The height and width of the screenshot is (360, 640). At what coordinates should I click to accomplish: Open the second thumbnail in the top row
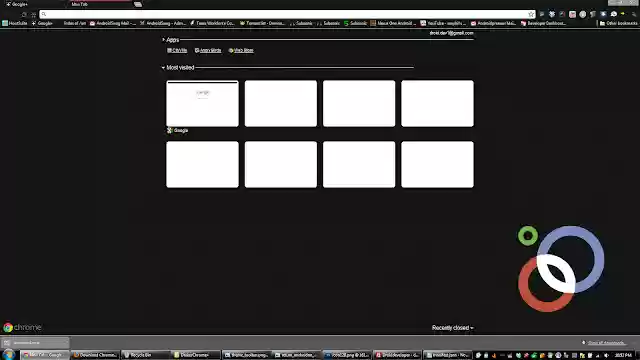tap(281, 104)
